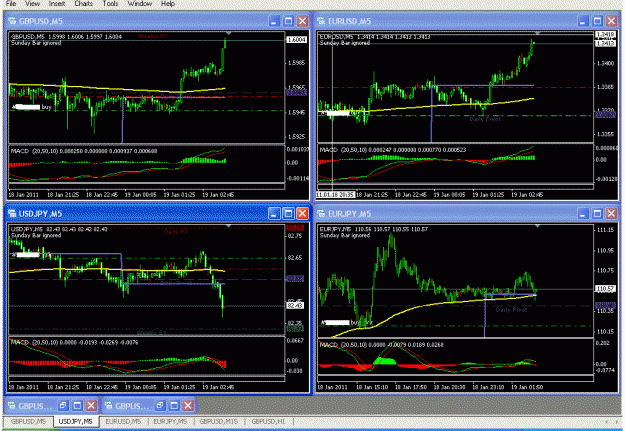Maximize the USDJPY,M5 chart window
This screenshot has height=431, width=625.
pyautogui.click(x=288, y=214)
